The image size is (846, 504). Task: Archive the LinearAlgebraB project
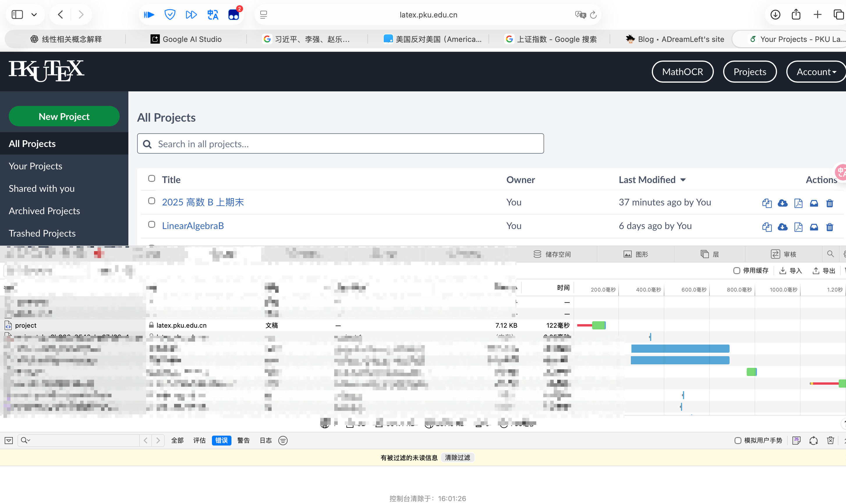(814, 227)
